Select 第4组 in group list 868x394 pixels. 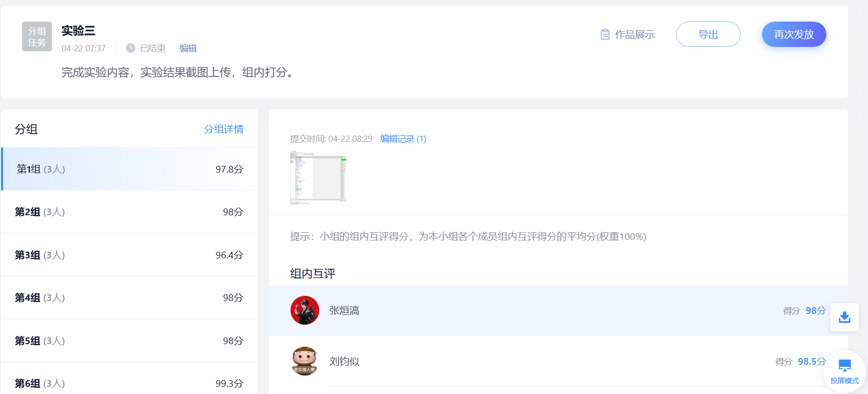tap(129, 297)
